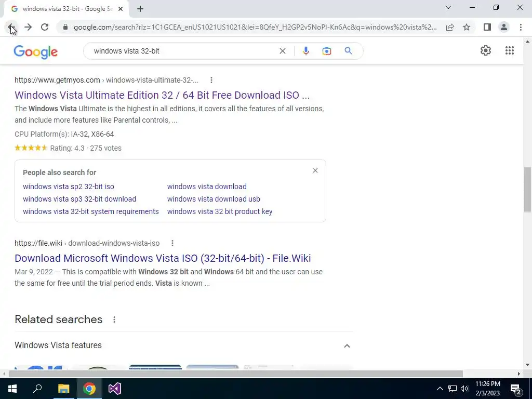Open Windows taskbar search

37,389
